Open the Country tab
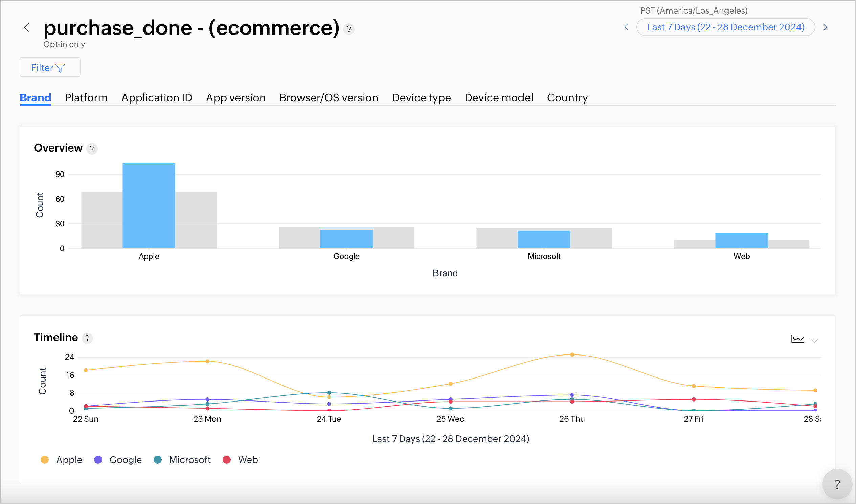This screenshot has width=856, height=504. coord(567,98)
